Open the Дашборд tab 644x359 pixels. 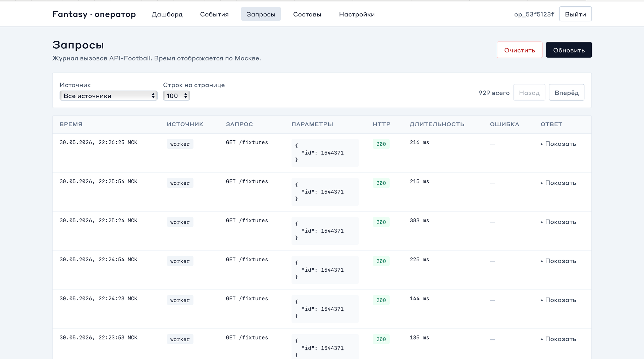coord(167,14)
